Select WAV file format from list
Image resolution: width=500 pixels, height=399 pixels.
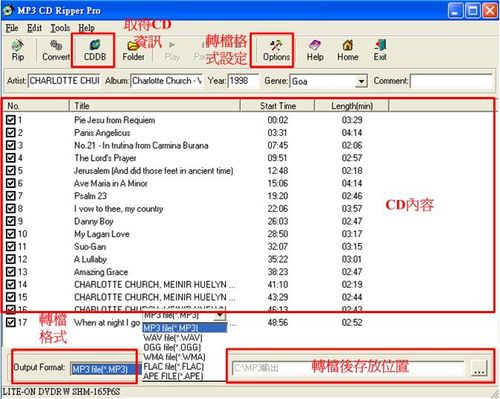(x=173, y=338)
